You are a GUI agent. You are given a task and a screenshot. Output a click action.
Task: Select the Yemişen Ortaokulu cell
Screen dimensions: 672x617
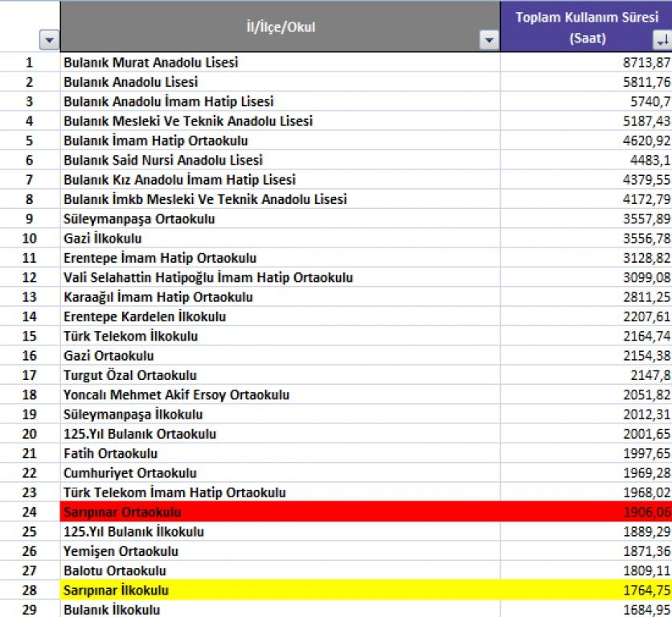coord(280,551)
